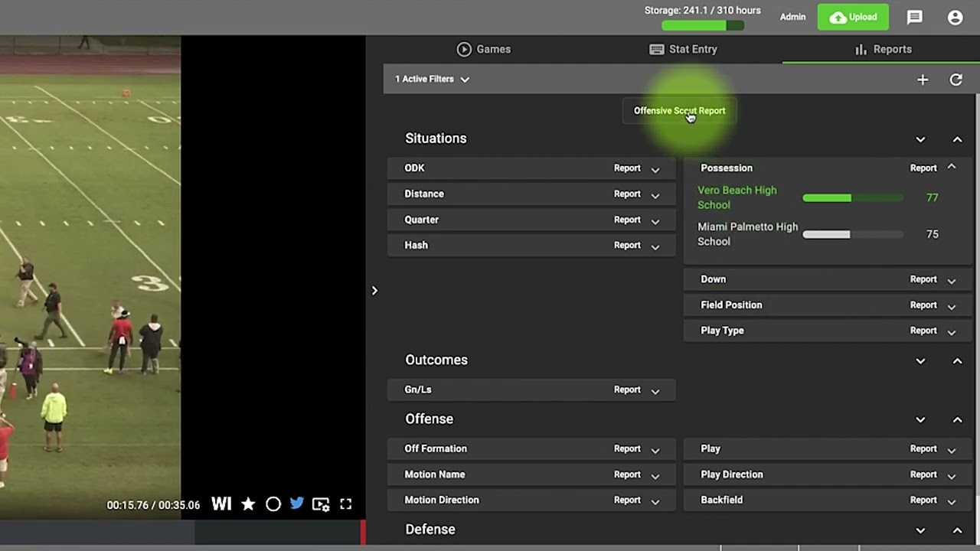This screenshot has height=551, width=980.
Task: Select Miami Palmetto High School possession
Action: point(748,234)
